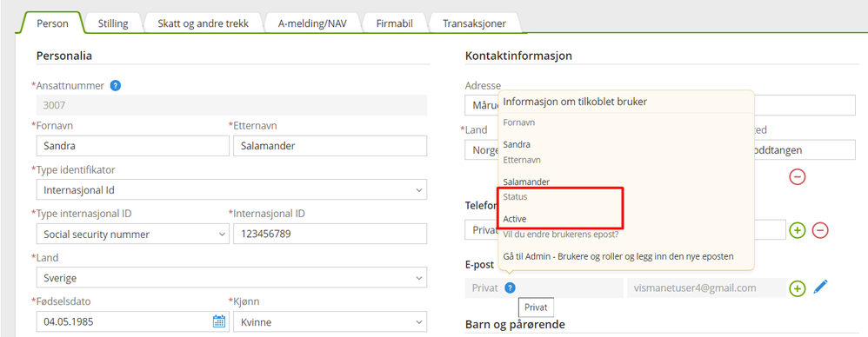Click the Etternavn field containing Salamander
The image size is (868, 337).
[x=330, y=146]
